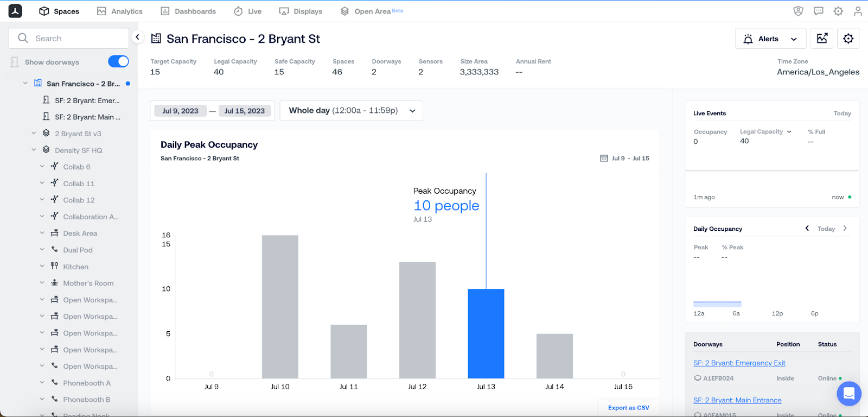Viewport: 868px width, 417px height.
Task: Collapse the San Francisco building tree node
Action: (25, 83)
